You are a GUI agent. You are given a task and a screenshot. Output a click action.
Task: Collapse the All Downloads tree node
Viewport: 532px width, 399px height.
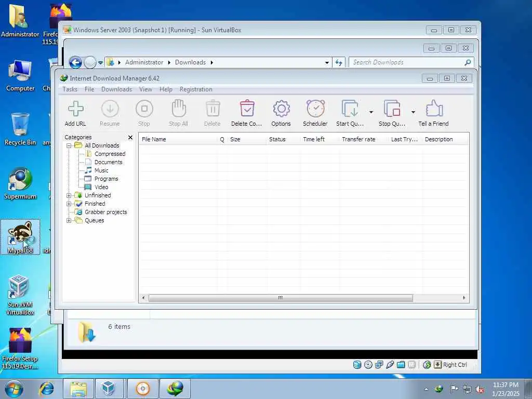(69, 145)
